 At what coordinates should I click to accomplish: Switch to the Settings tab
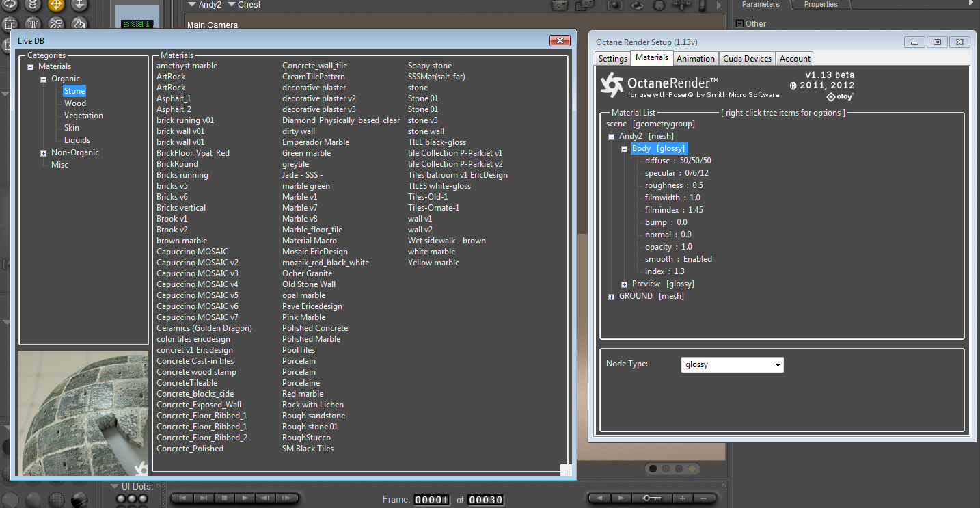tap(613, 59)
